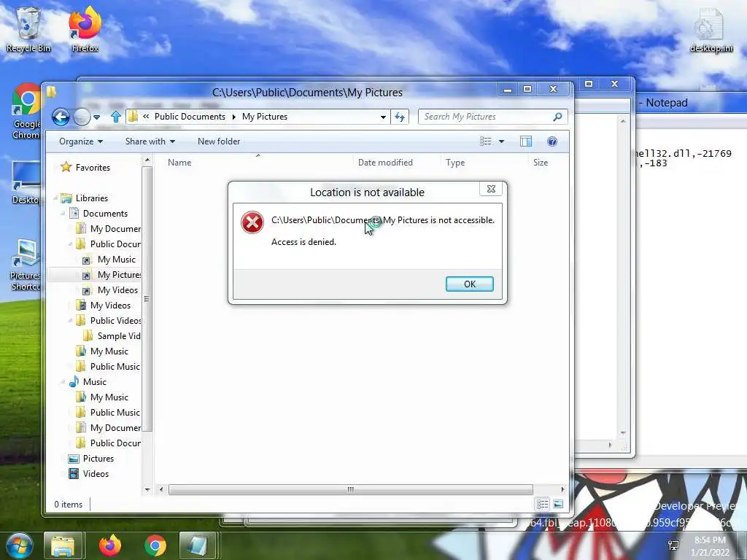Open the address bar history dropdown
Image resolution: width=747 pixels, height=560 pixels.
click(x=383, y=117)
